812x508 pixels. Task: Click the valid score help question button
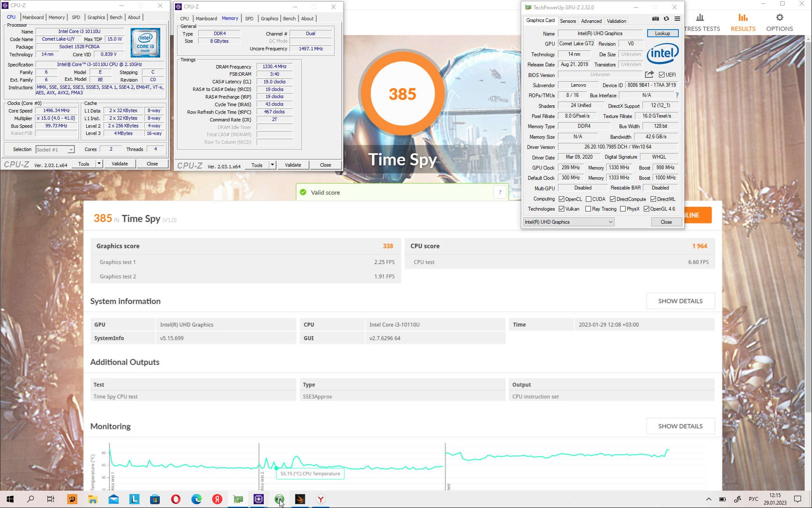(x=500, y=192)
